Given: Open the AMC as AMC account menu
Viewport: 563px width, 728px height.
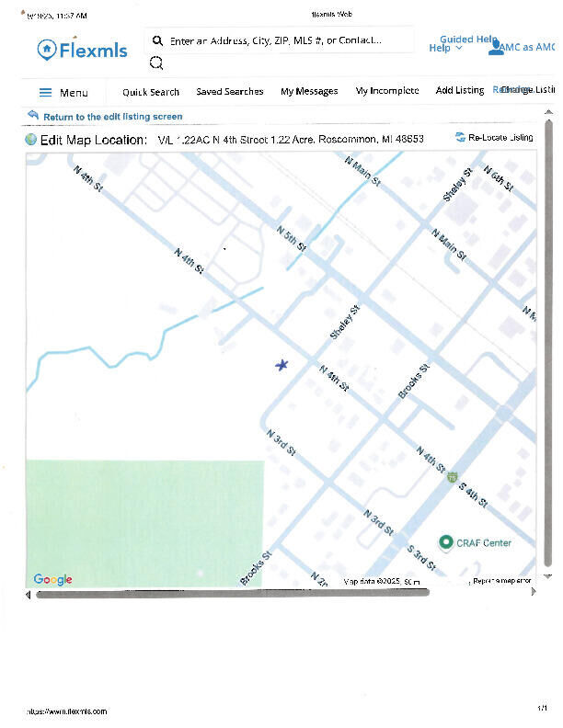Looking at the screenshot, I should point(527,47).
